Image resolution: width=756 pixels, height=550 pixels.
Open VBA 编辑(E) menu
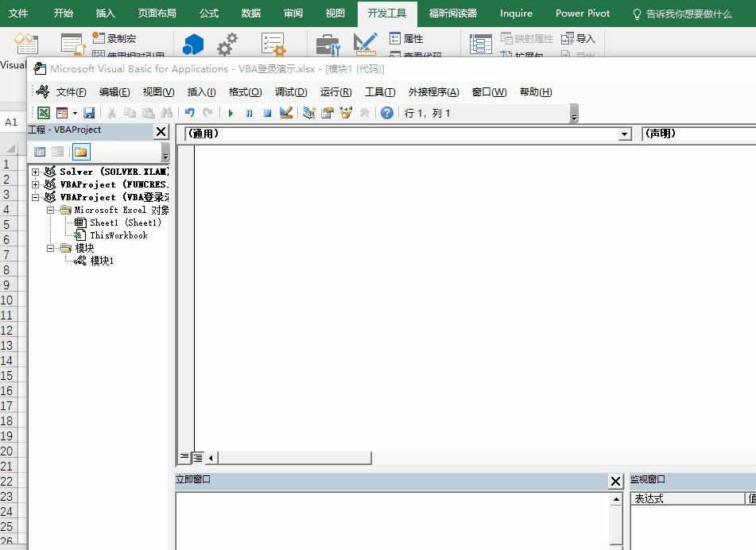tap(114, 92)
